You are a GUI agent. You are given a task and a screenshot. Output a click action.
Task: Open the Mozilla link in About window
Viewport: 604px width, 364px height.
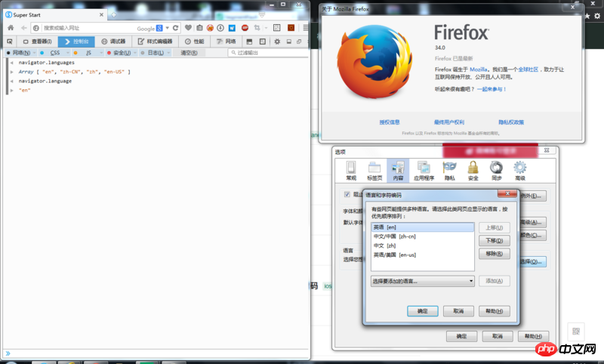(479, 69)
